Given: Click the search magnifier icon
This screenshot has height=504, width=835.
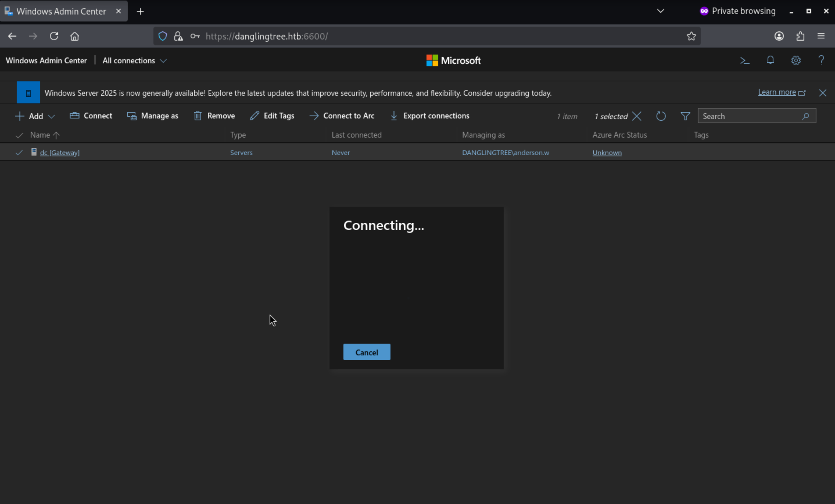Looking at the screenshot, I should coord(806,116).
